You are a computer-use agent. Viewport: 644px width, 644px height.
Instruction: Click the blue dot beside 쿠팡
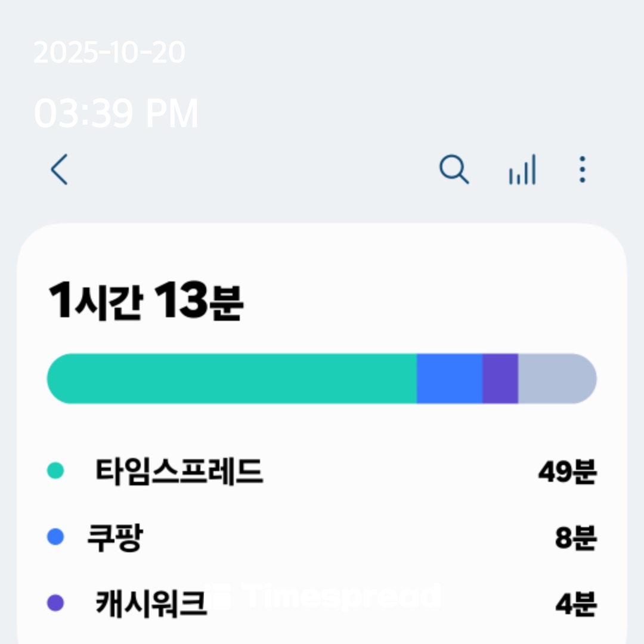55,537
